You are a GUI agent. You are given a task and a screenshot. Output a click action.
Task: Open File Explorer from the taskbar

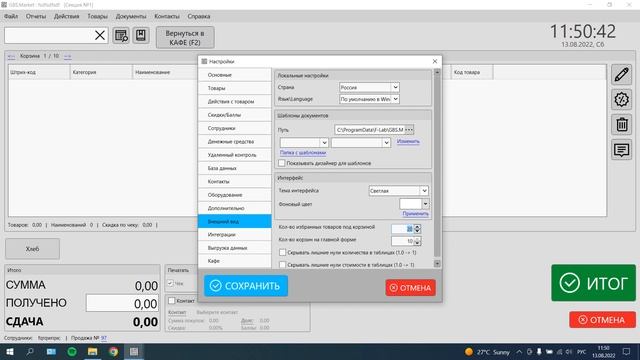coord(93,352)
